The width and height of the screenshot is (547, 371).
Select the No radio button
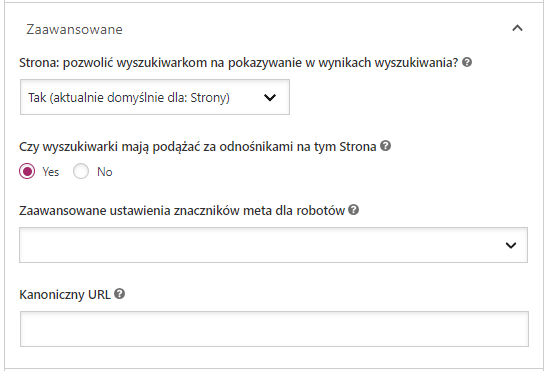(81, 171)
